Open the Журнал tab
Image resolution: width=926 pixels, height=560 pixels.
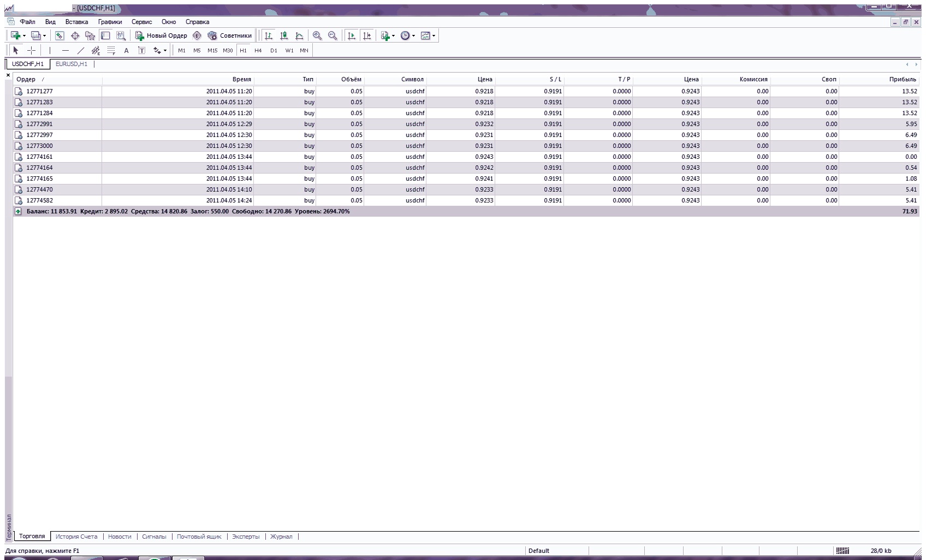click(281, 537)
